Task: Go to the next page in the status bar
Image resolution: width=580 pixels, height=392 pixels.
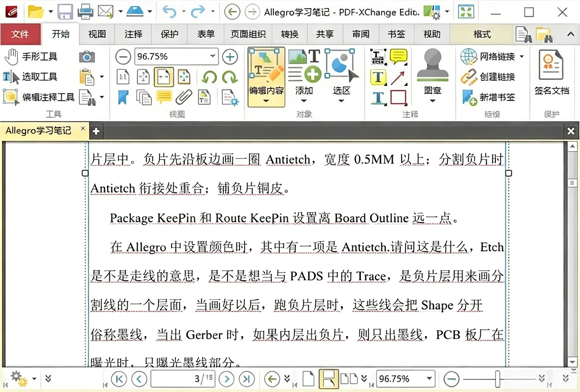Action: tap(227, 378)
